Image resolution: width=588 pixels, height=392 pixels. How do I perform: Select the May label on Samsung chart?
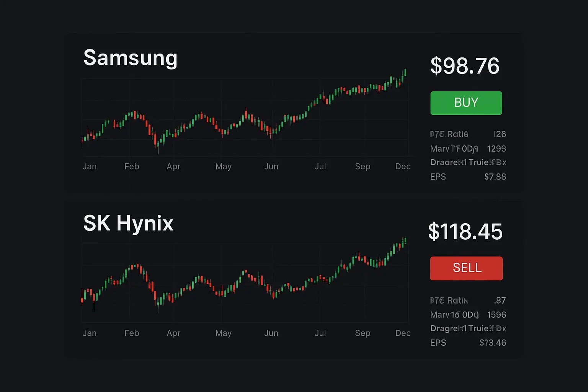(x=223, y=167)
